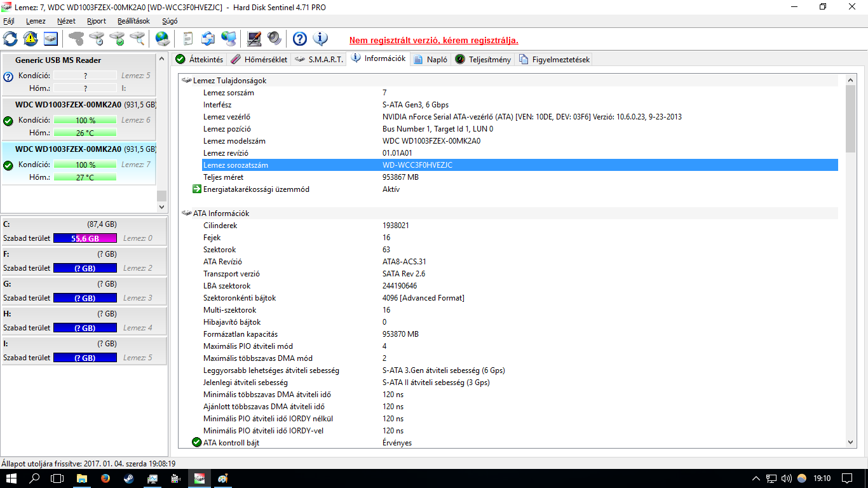
Task: Click disk list scroll up arrow
Action: pos(161,58)
